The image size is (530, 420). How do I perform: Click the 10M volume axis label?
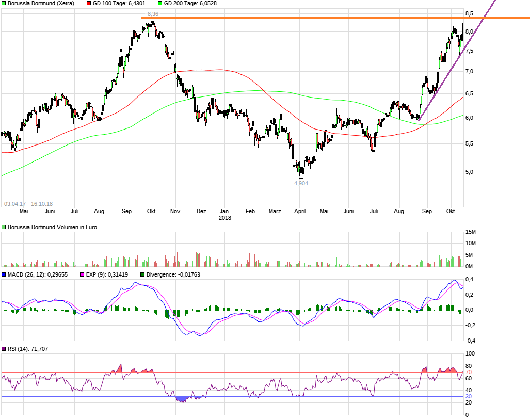click(x=471, y=244)
